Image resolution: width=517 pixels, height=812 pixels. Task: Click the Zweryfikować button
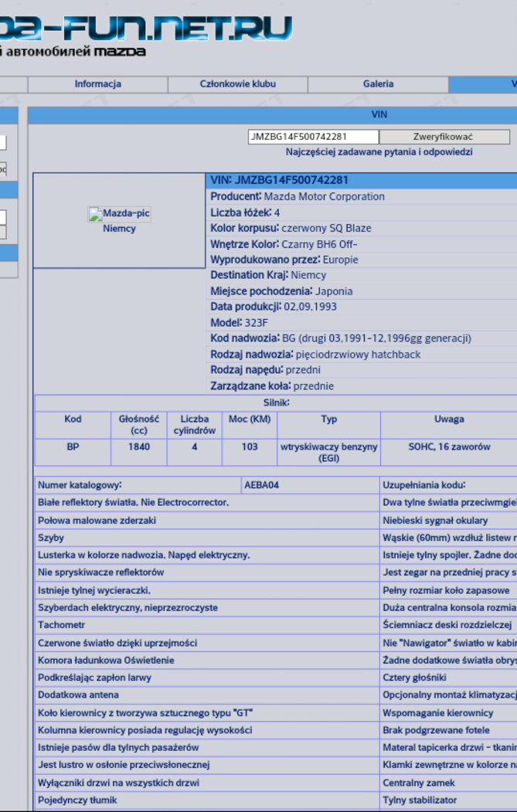444,137
